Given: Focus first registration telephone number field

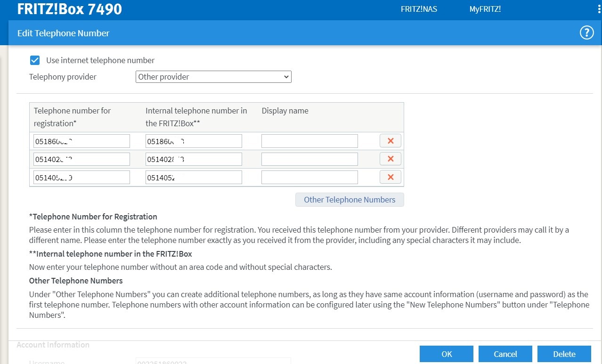Looking at the screenshot, I should pos(81,141).
